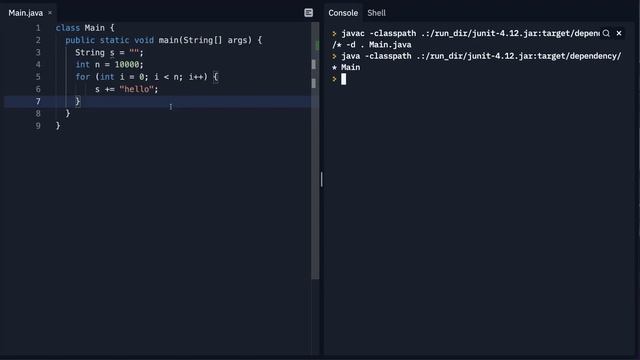640x360 pixels.
Task: Click line number 5 in the gutter
Action: 38,77
